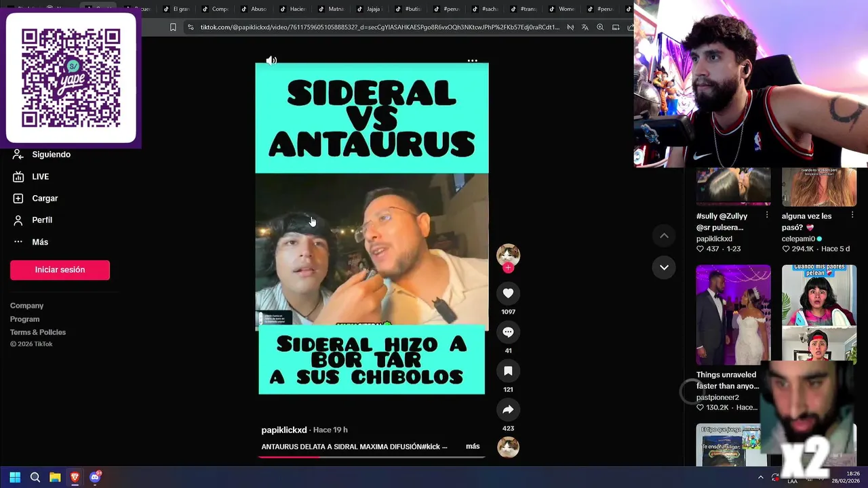Open 'Things unraveled faster' video title
868x488 pixels.
pos(728,380)
